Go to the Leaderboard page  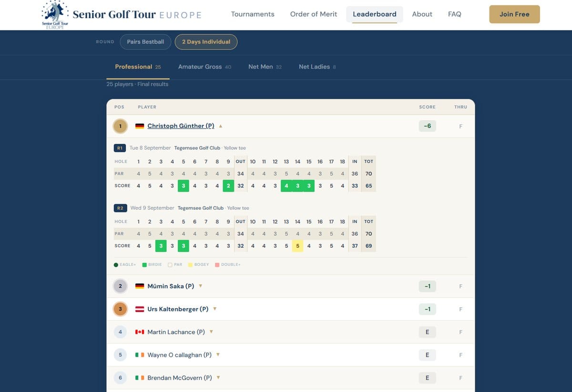[375, 14]
